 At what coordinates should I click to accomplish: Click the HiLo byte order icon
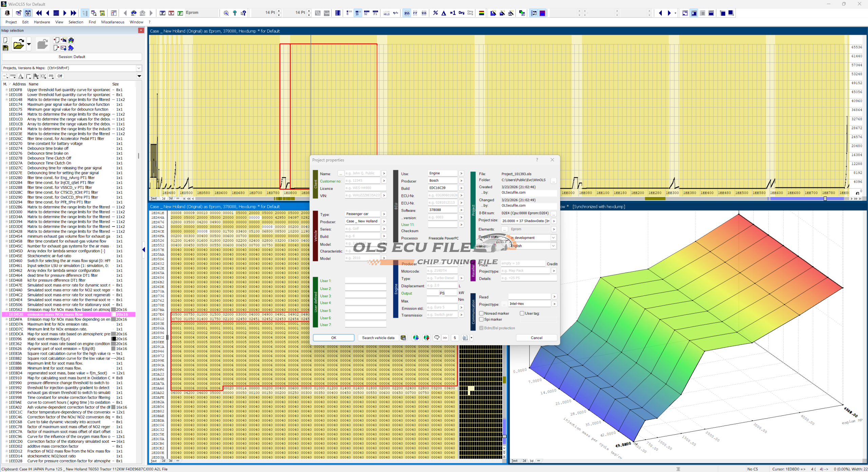pos(387,13)
